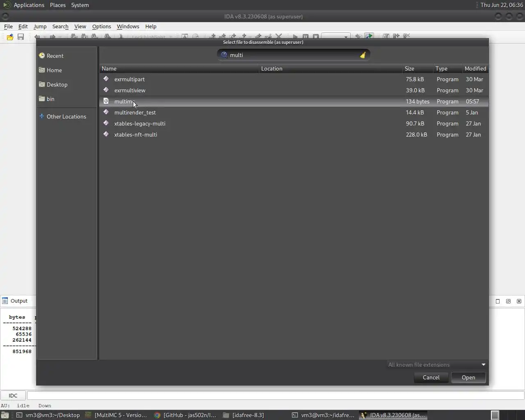Open Other Locations in sidebar
The image size is (525, 420).
click(66, 116)
